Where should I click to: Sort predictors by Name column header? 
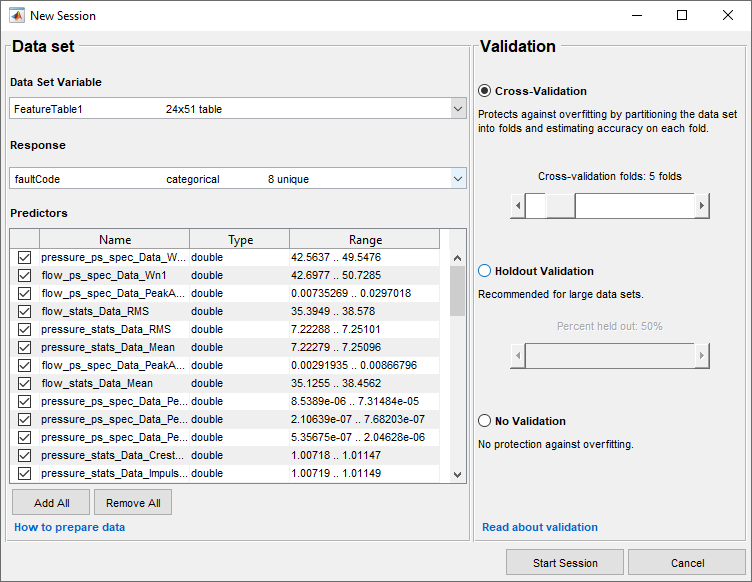pyautogui.click(x=115, y=240)
